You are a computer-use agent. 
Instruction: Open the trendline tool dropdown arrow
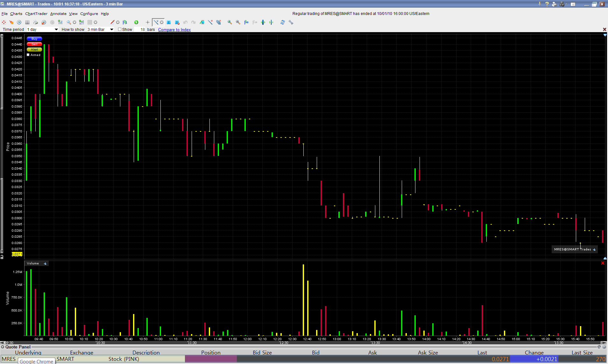(162, 22)
